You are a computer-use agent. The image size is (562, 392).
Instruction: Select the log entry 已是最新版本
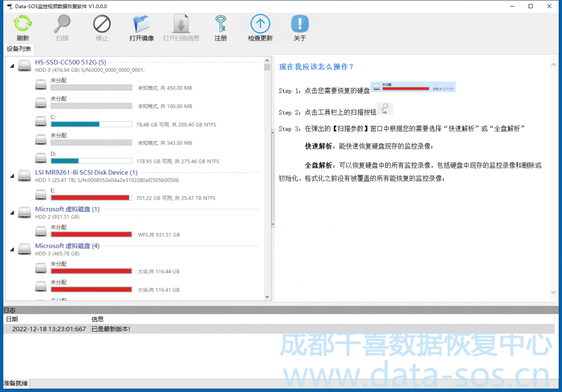(110, 329)
